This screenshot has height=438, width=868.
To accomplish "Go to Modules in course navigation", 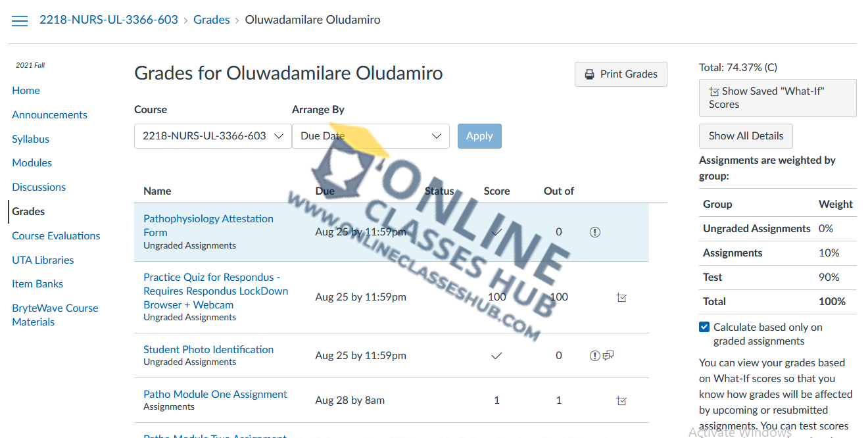I will (32, 163).
